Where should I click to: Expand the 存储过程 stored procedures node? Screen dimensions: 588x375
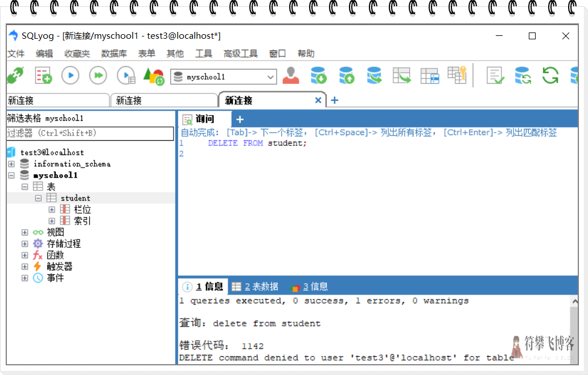click(x=24, y=243)
